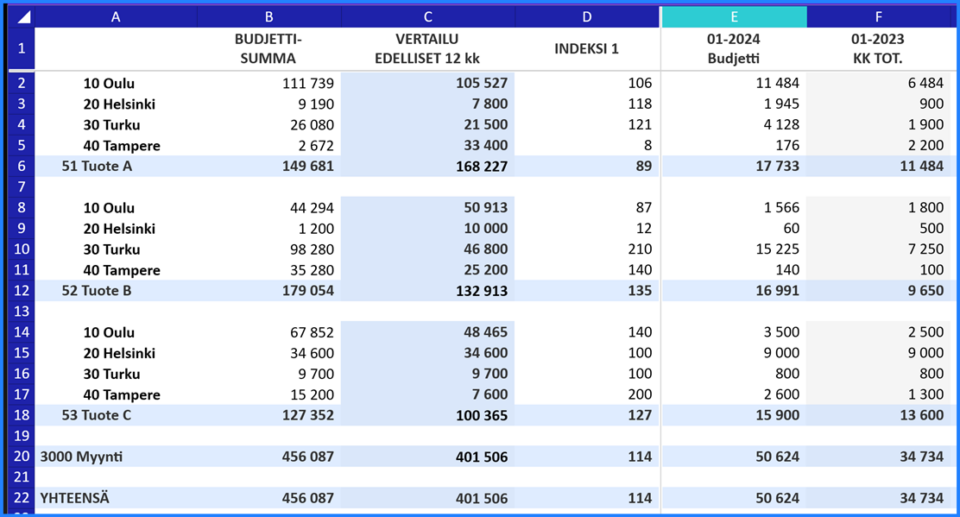Select cell with value 168 227
This screenshot has width=960, height=517.
428,166
